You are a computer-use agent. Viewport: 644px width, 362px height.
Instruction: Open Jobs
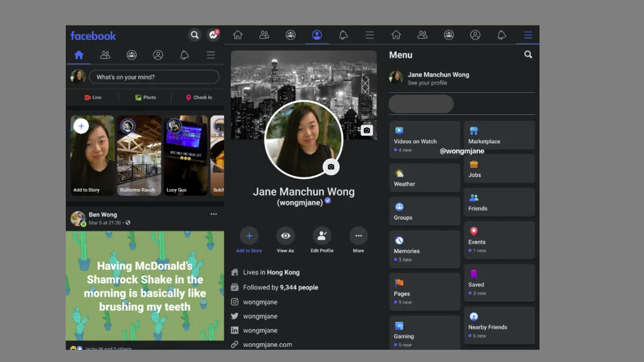click(x=500, y=169)
